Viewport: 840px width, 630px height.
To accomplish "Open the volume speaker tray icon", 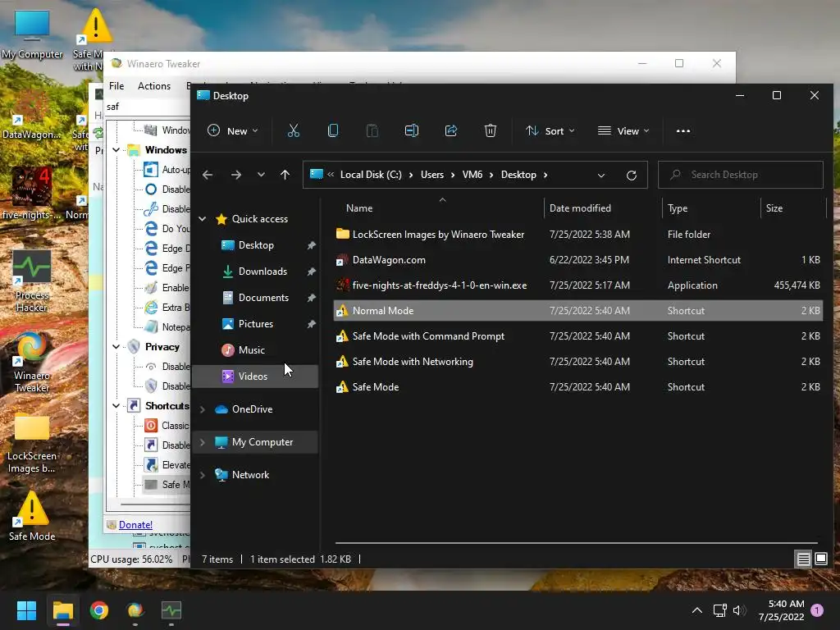I will coord(739,610).
